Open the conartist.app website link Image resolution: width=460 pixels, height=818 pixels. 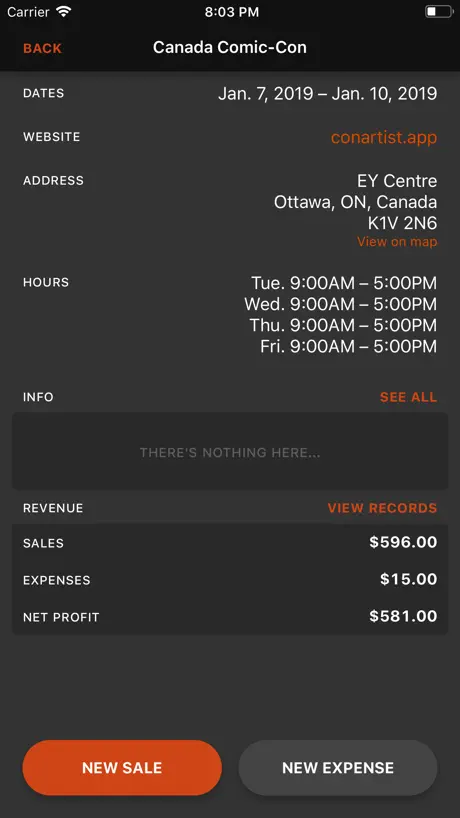coord(384,137)
